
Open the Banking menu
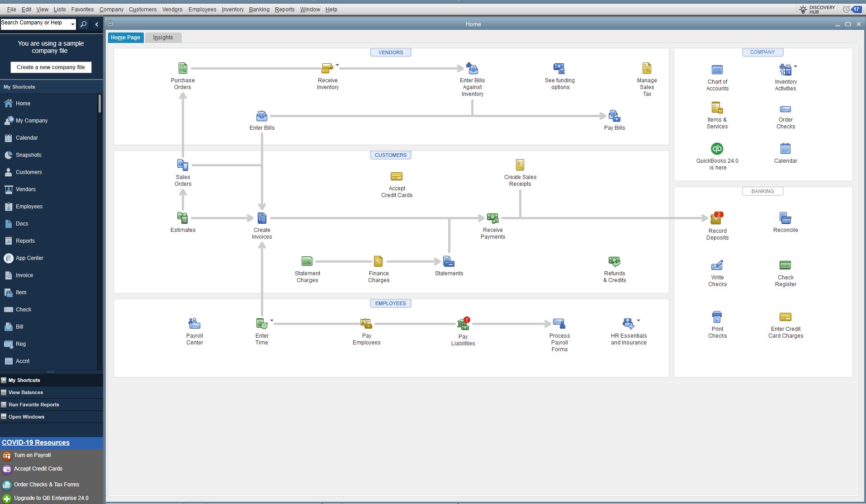259,9
